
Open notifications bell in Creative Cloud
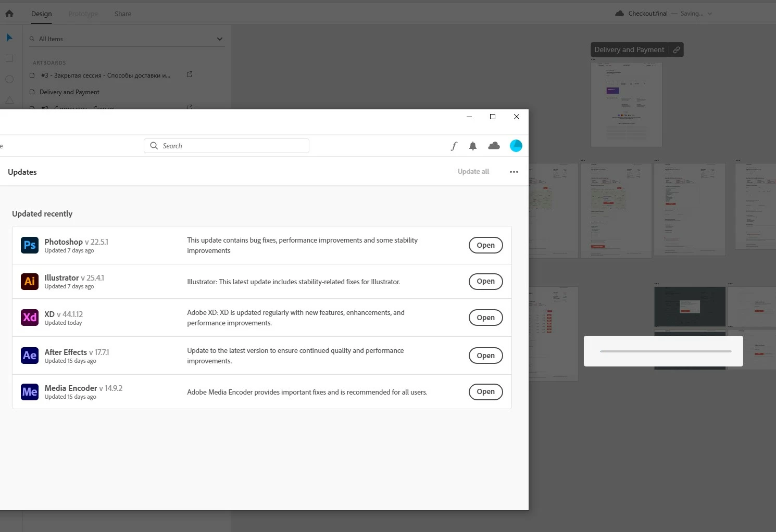473,146
